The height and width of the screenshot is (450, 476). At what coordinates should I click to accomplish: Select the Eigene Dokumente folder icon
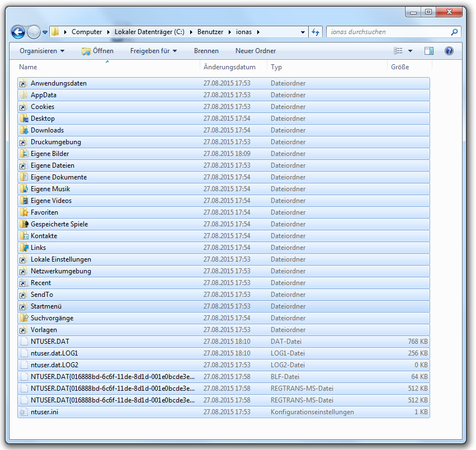23,177
